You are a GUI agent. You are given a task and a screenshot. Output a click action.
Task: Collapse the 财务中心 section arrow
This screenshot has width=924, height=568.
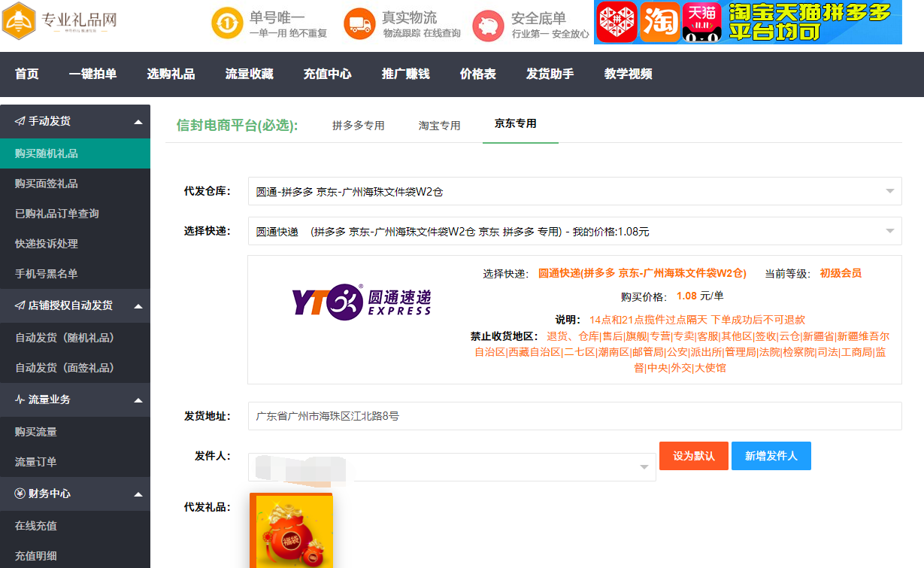[x=138, y=494]
